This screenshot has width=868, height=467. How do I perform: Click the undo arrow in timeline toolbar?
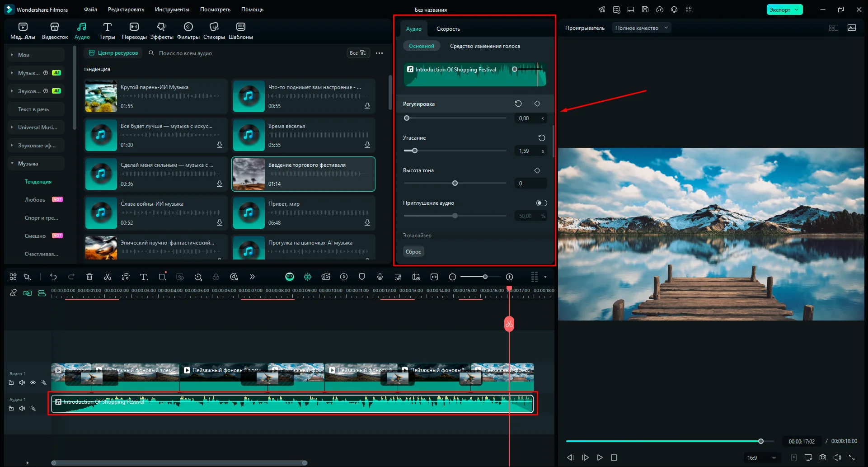[x=53, y=277]
